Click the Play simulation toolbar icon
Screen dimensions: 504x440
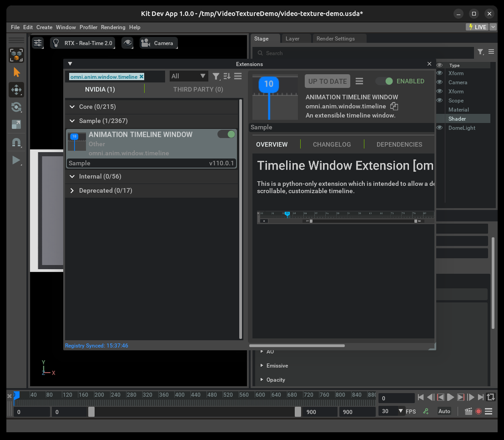point(16,160)
